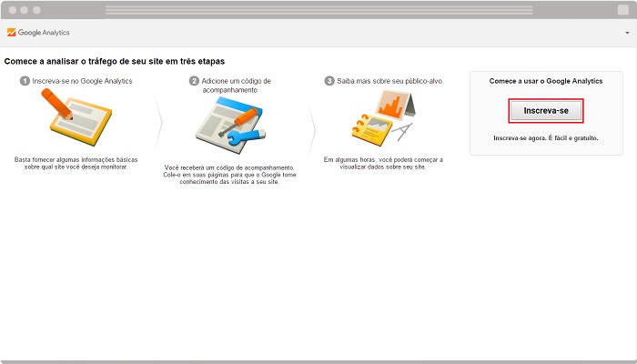The image size is (637, 364).
Task: Click the square button in browser top-right corner
Action: coord(622,10)
